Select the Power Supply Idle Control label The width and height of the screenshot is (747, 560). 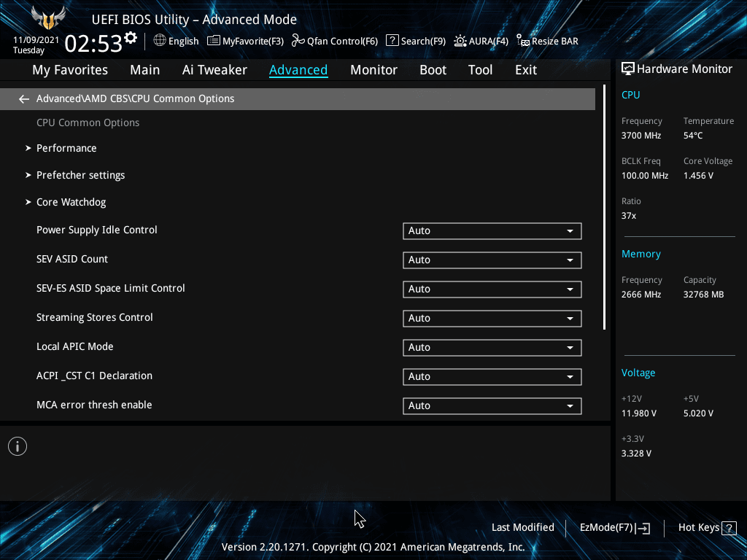tap(97, 230)
